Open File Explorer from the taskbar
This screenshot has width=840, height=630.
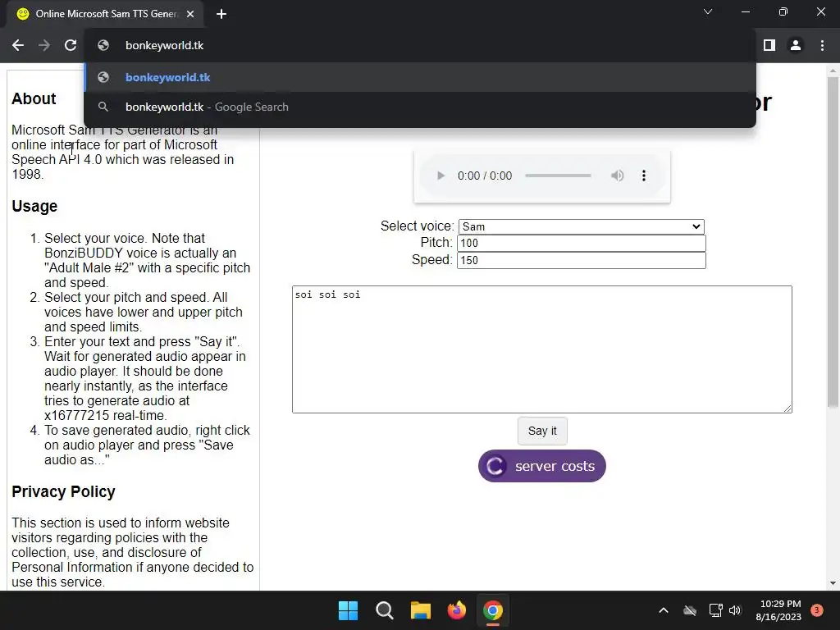click(x=421, y=610)
